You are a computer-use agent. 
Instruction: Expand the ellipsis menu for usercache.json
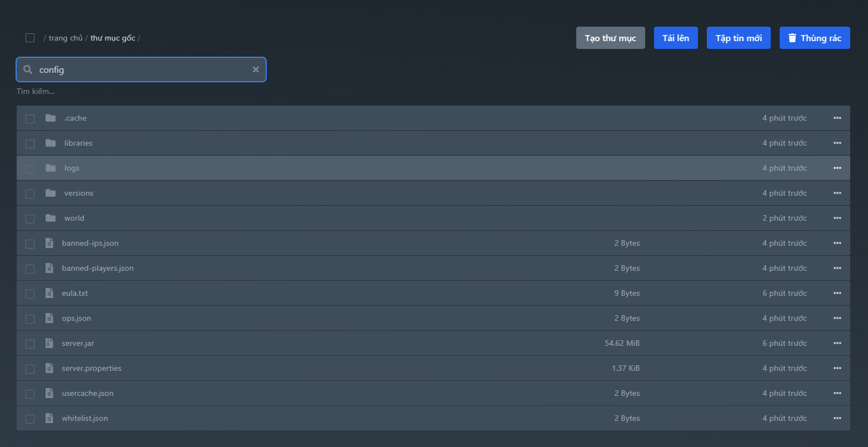(x=837, y=393)
